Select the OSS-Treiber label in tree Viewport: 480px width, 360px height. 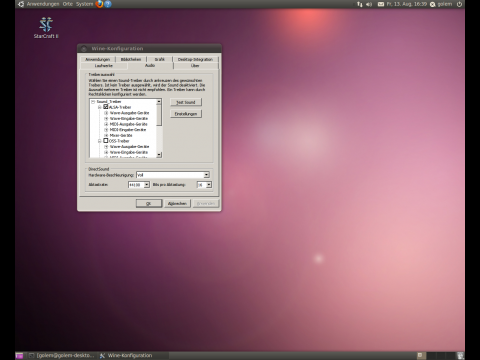coord(119,141)
